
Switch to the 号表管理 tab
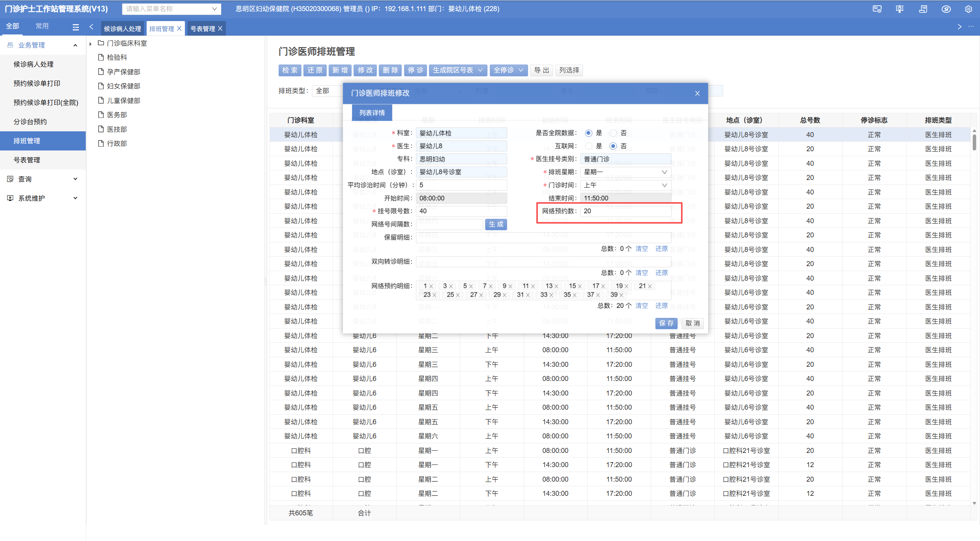[203, 29]
